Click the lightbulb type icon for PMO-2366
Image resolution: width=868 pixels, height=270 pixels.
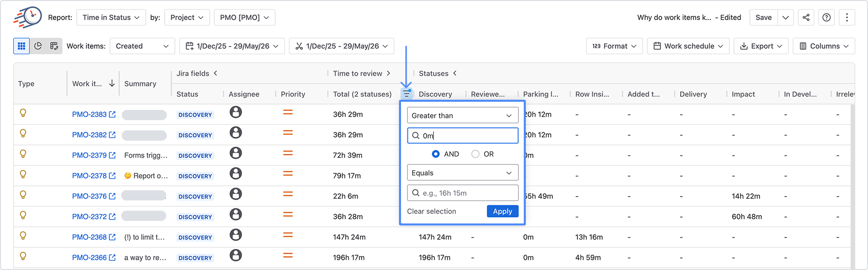23,256
